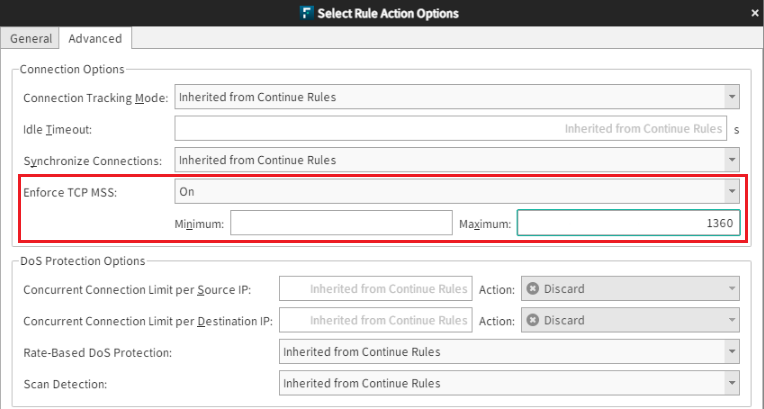
Task: Click dropdown arrow for Scan Detection
Action: click(x=732, y=383)
